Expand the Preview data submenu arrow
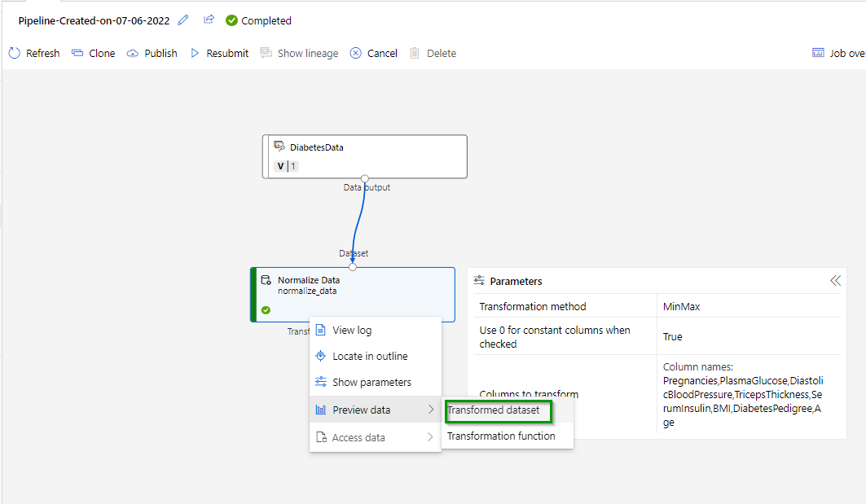This screenshot has height=504, width=866. [431, 410]
